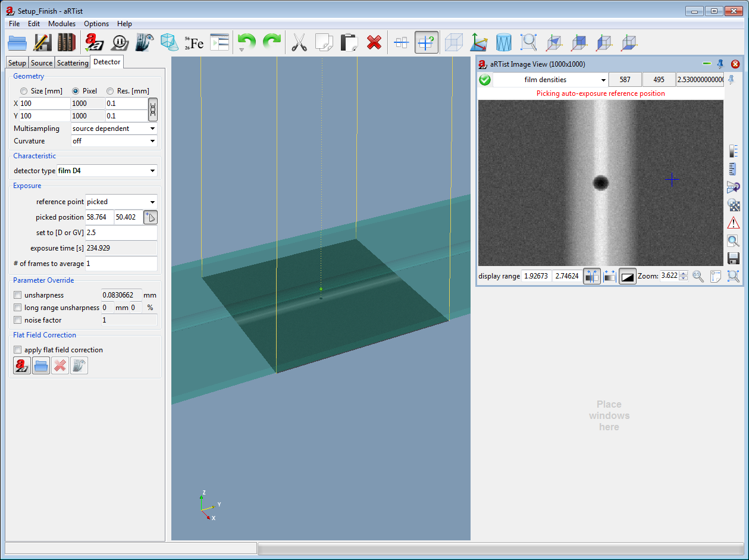
Task: Redo the last undone action
Action: tap(271, 43)
